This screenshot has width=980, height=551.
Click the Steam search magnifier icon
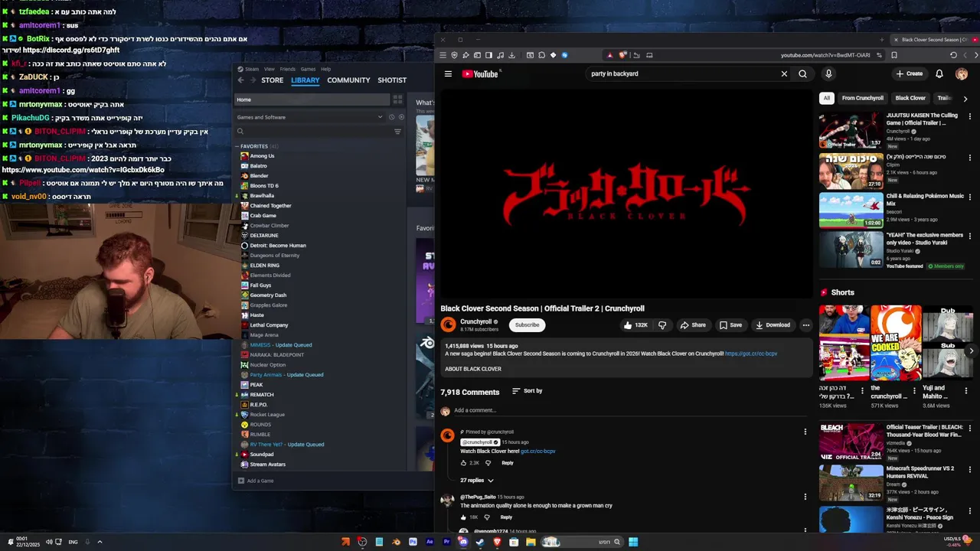point(240,132)
